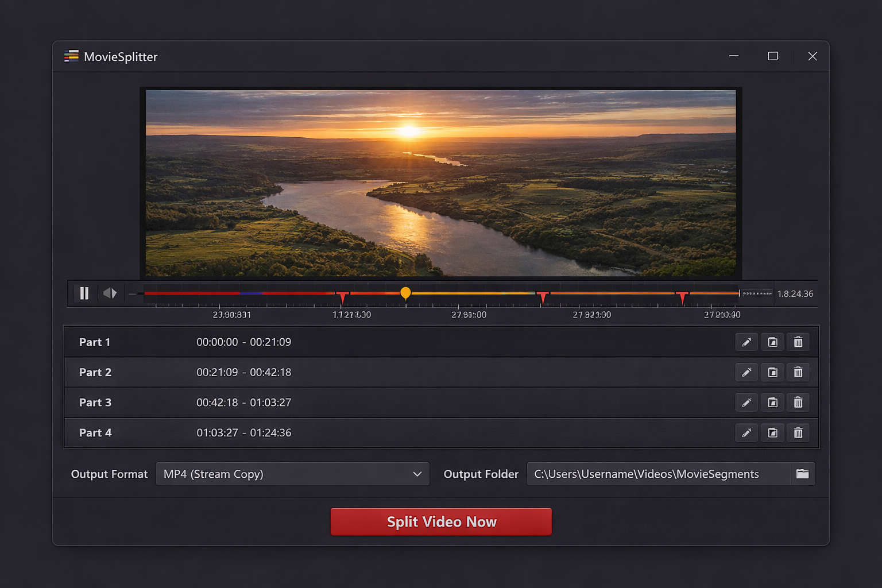Click the edit pencil on Part 4
Viewport: 882px width, 588px height.
(x=746, y=433)
